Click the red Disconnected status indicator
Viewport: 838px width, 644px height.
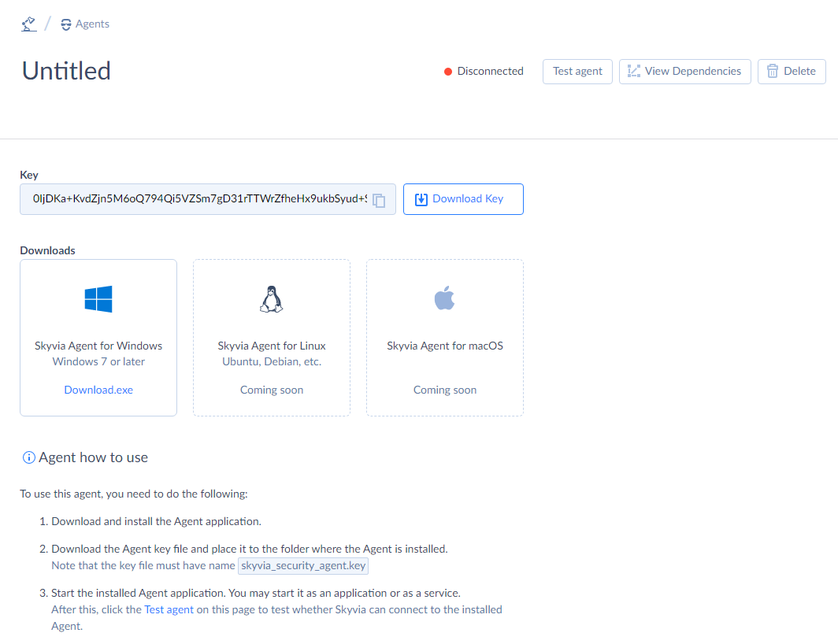tap(448, 72)
